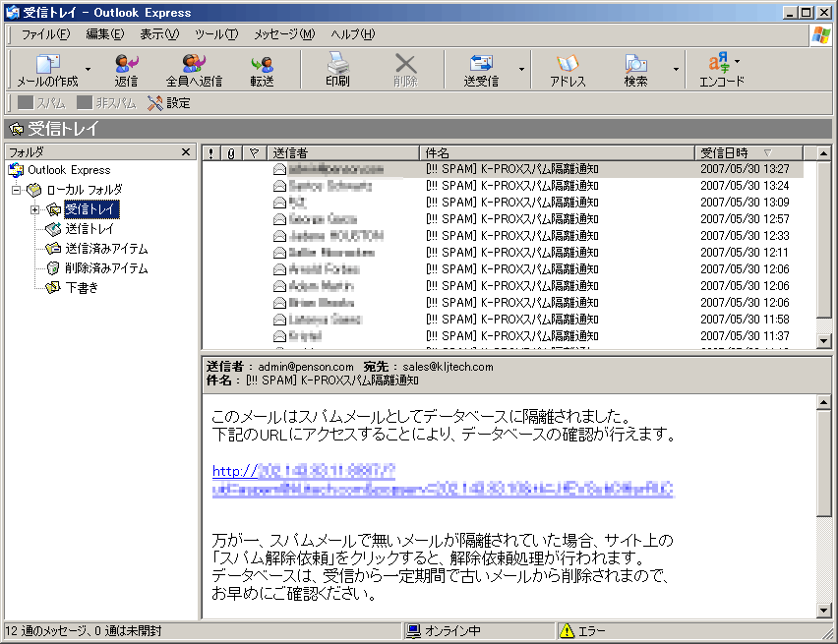Collapse the ローカル フォルダ tree node
This screenshot has height=644, width=838.
pos(16,190)
